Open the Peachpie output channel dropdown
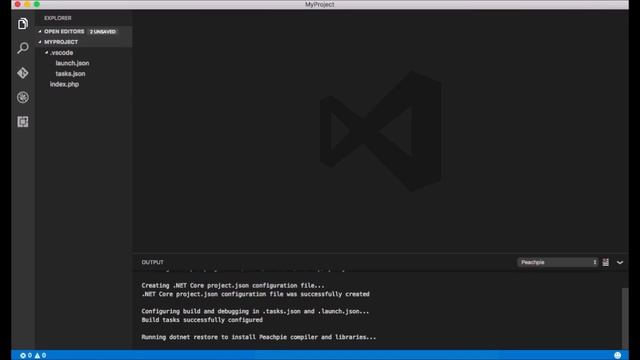 (558, 262)
